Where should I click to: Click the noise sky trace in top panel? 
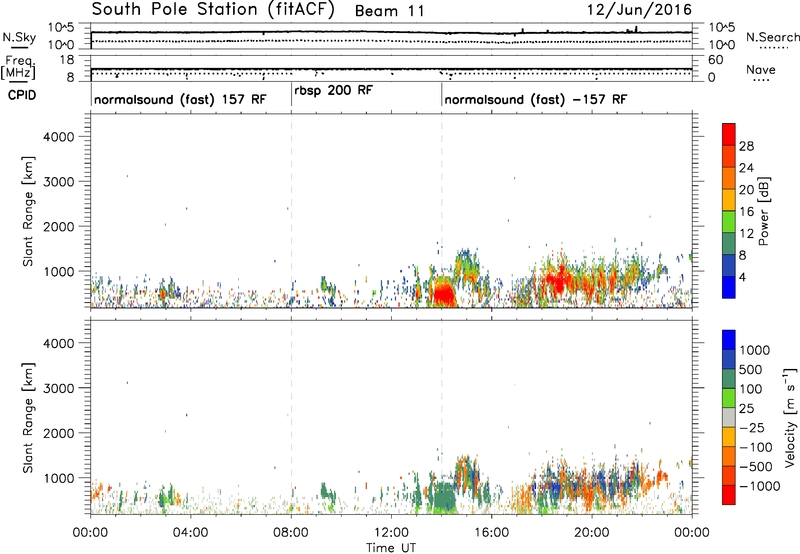point(391,32)
